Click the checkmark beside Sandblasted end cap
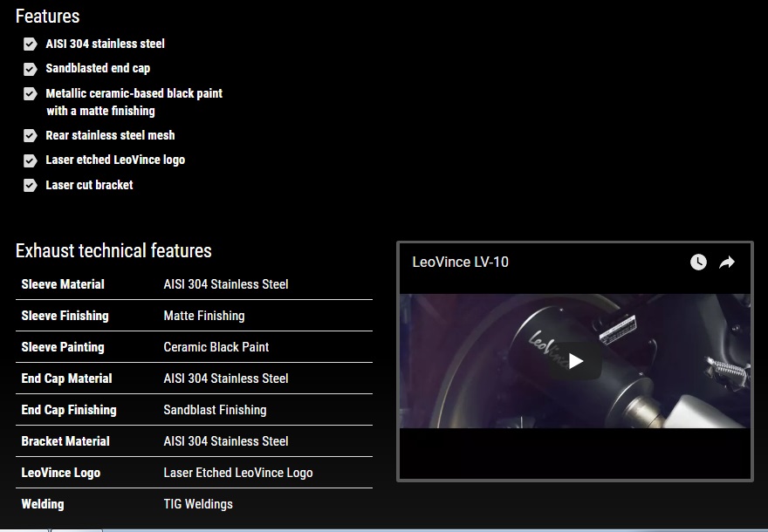Screen dimensions: 768x532 30,69
